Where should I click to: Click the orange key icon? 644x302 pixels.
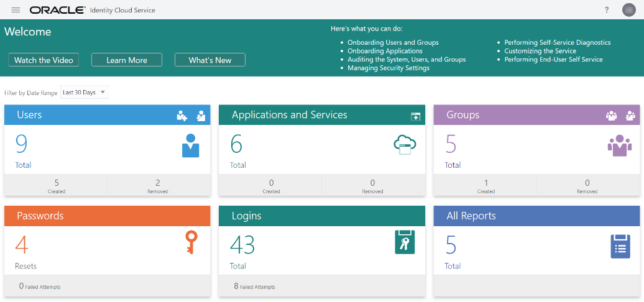tap(191, 242)
